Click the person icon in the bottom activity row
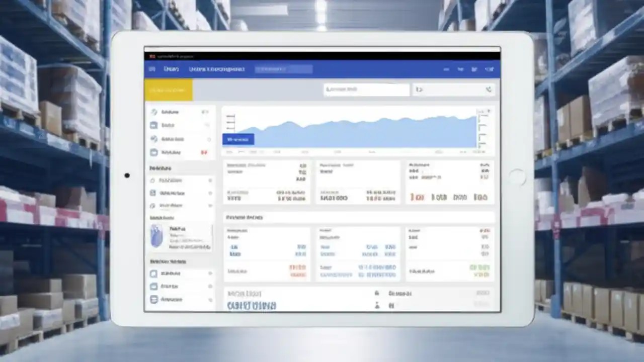This screenshot has width=644, height=362. pyautogui.click(x=376, y=305)
